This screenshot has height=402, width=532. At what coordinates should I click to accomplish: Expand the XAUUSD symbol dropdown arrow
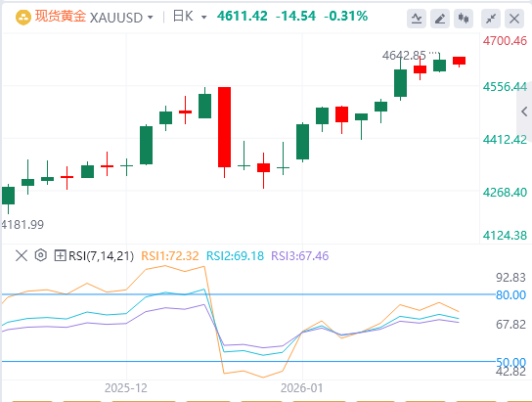151,18
